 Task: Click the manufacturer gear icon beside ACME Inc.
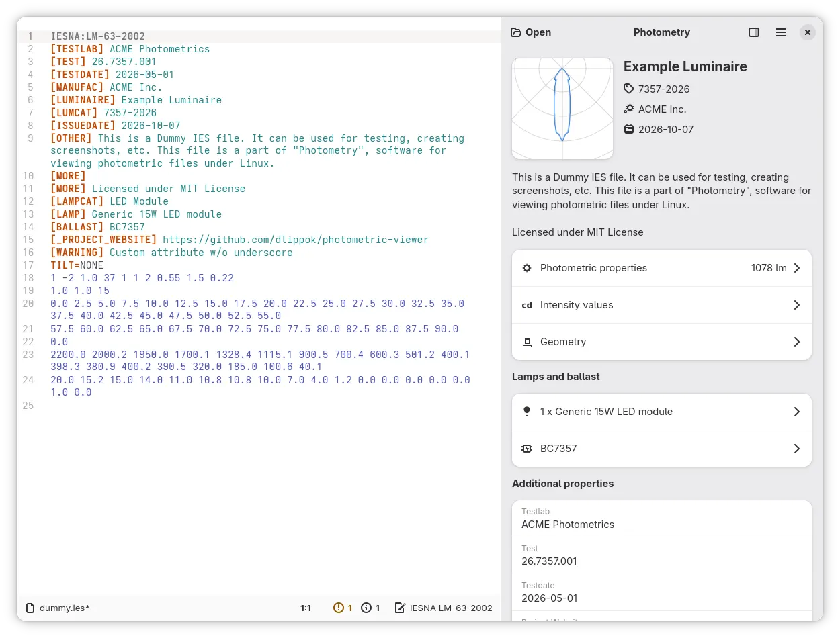[x=629, y=109]
